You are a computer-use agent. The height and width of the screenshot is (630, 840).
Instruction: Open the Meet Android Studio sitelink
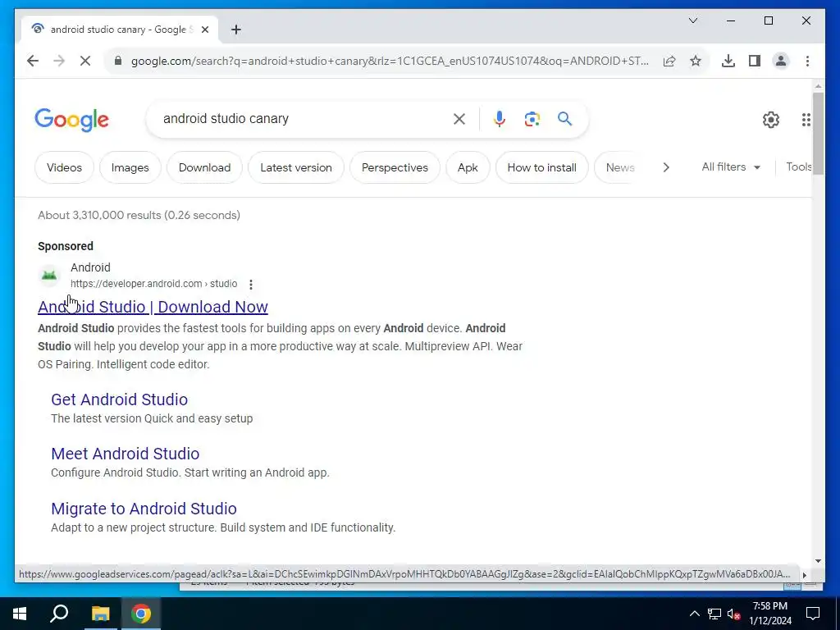coord(126,454)
